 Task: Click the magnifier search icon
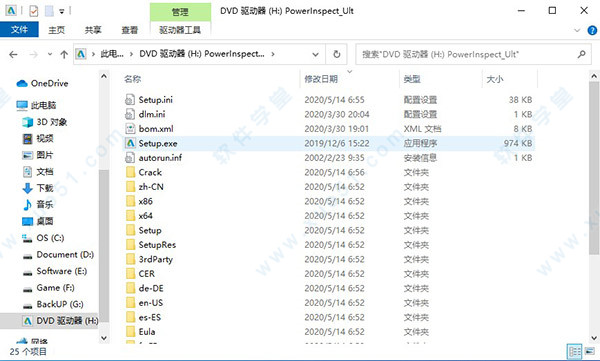581,54
